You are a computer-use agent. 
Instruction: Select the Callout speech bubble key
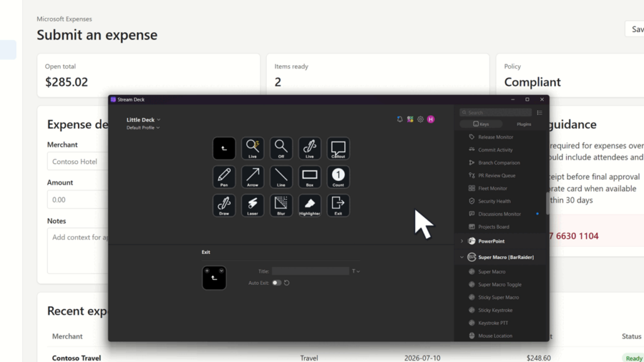point(338,148)
